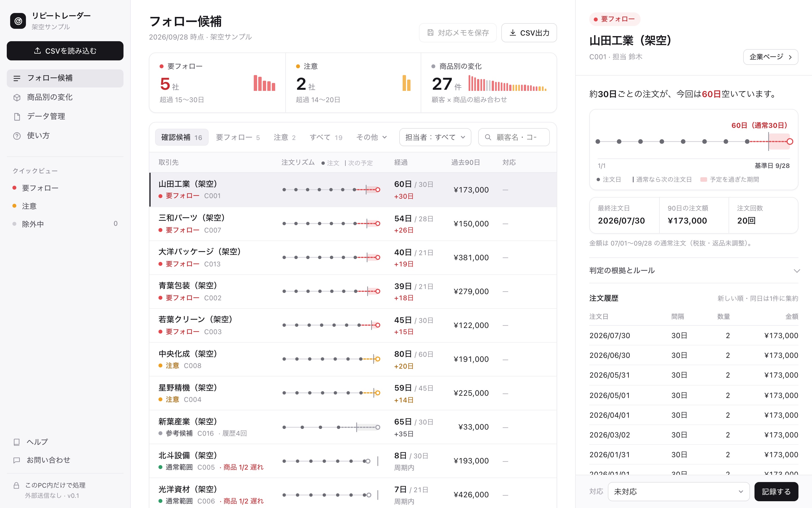
Task: Click the CSV出力 button
Action: pos(529,32)
